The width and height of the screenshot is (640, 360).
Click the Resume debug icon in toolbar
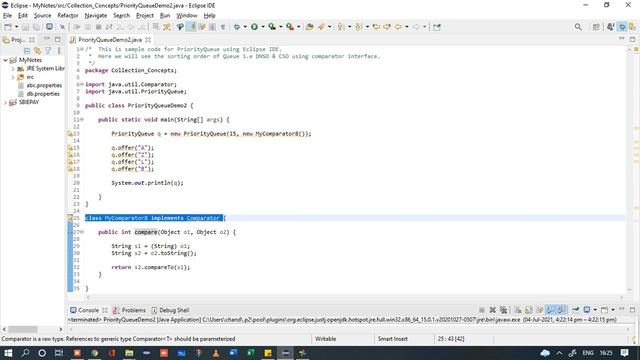[x=77, y=27]
